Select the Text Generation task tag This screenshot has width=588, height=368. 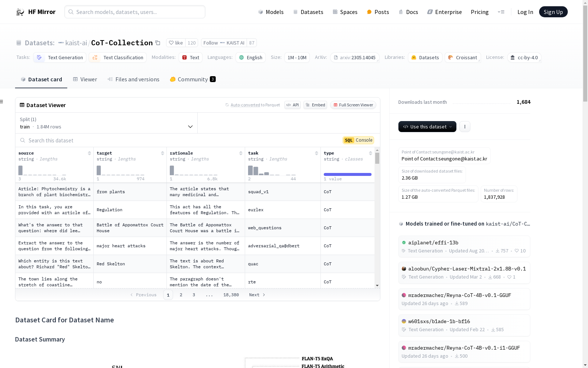pyautogui.click(x=60, y=57)
